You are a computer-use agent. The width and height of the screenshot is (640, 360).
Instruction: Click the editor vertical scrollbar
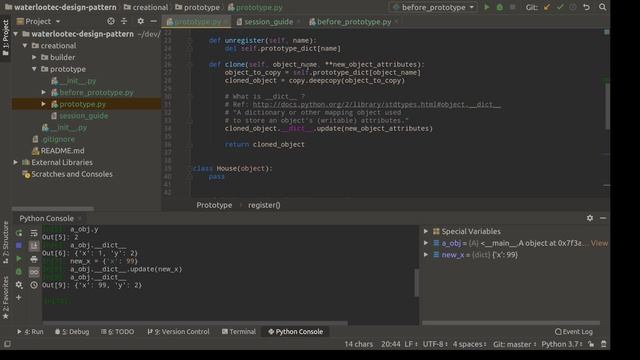tap(607, 106)
